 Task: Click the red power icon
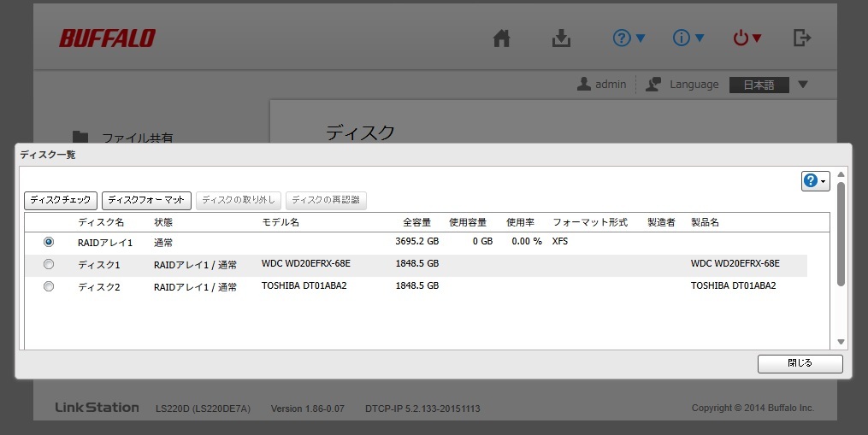pos(747,38)
